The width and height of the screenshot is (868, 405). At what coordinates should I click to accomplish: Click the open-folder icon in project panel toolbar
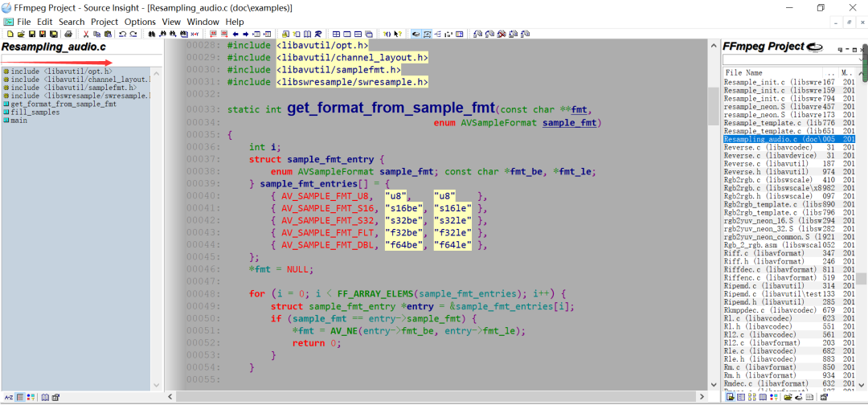coord(788,397)
